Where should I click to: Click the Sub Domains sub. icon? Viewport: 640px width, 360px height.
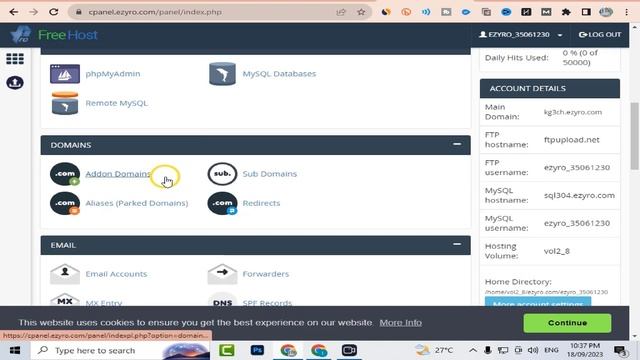pos(222,174)
